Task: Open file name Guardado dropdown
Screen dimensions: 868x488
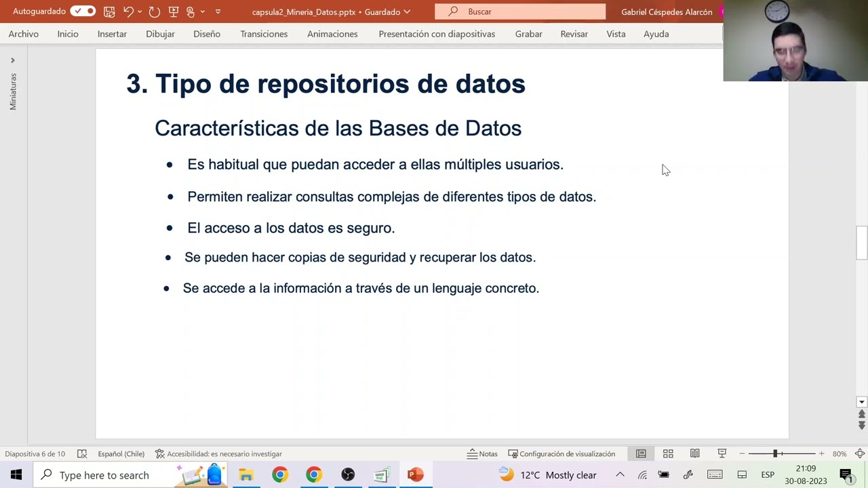Action: (407, 12)
